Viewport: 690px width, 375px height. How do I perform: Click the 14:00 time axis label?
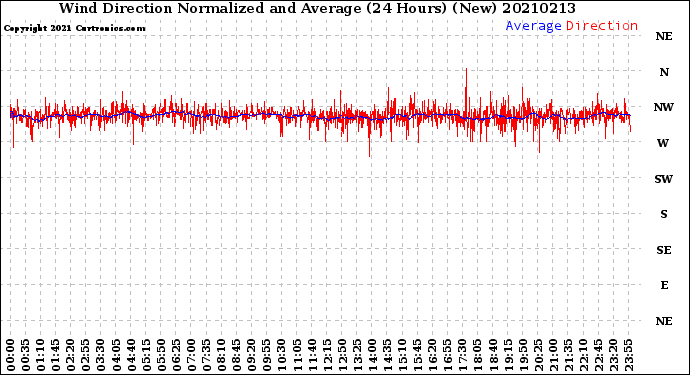pyautogui.click(x=372, y=355)
